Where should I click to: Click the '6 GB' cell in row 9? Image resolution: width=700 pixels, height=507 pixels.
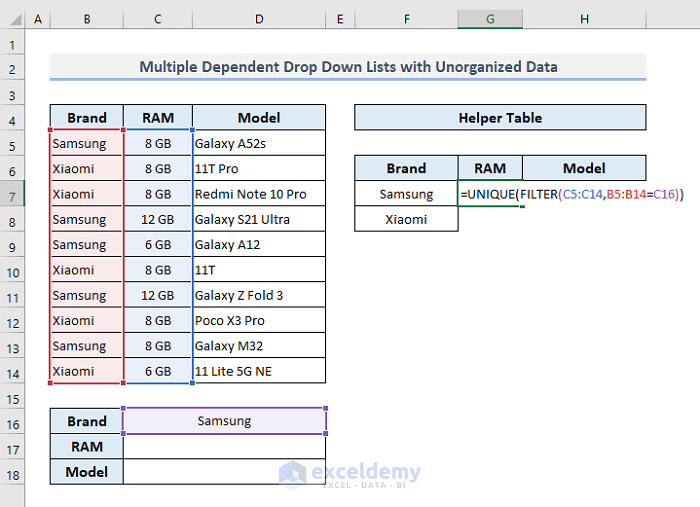(x=158, y=245)
